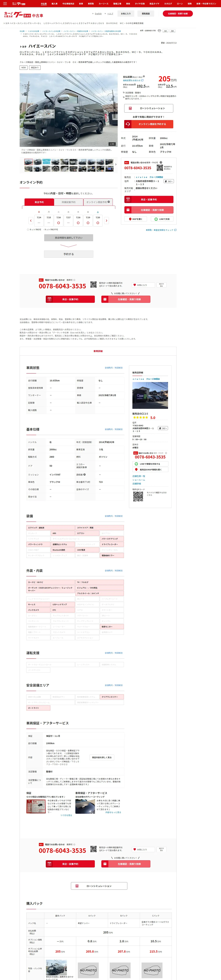Click 物件QRコード image
The image size is (221, 980).
138,497
